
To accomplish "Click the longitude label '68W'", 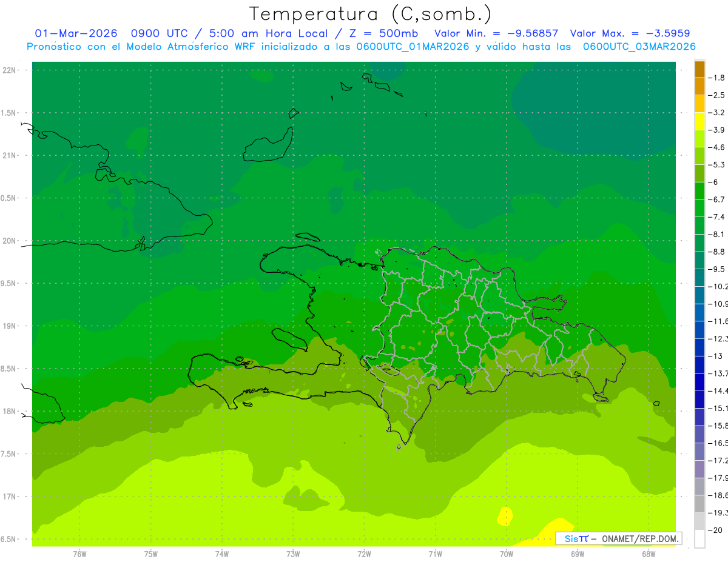I will click(x=649, y=554).
